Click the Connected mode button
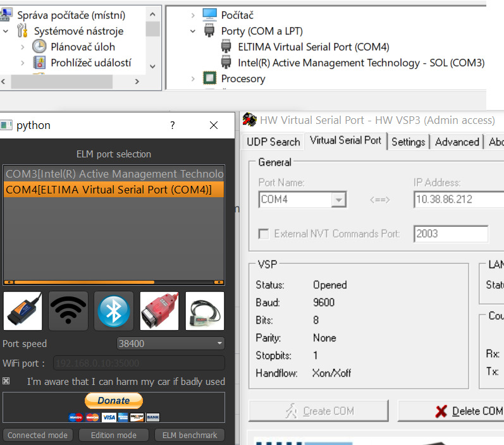 point(37,435)
